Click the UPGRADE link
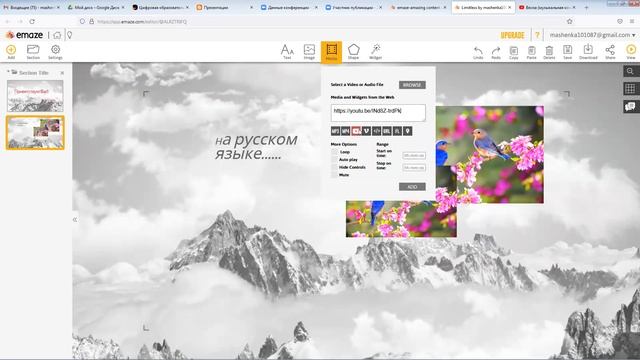640x360 pixels. coord(512,36)
